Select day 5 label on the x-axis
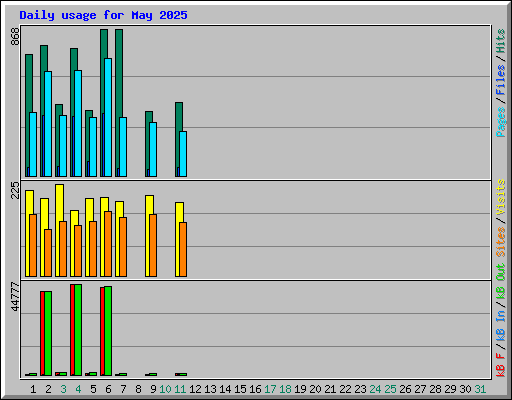The image size is (512, 400). click(93, 389)
